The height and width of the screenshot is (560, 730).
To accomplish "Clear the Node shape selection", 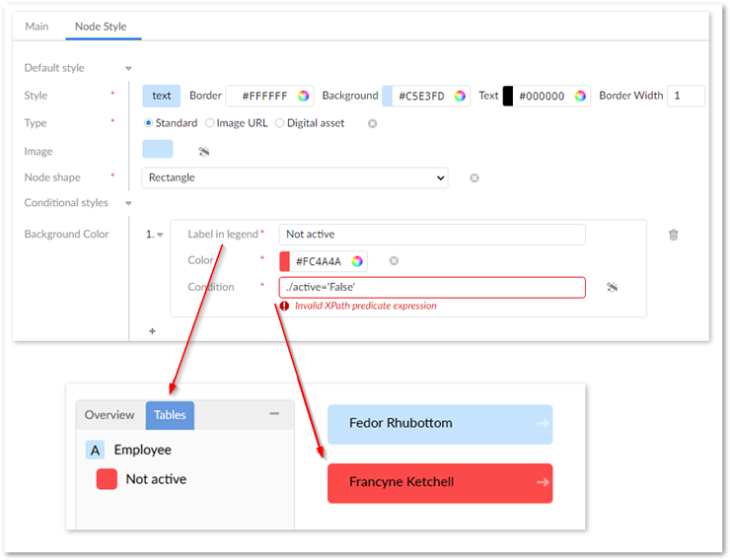I will [474, 178].
